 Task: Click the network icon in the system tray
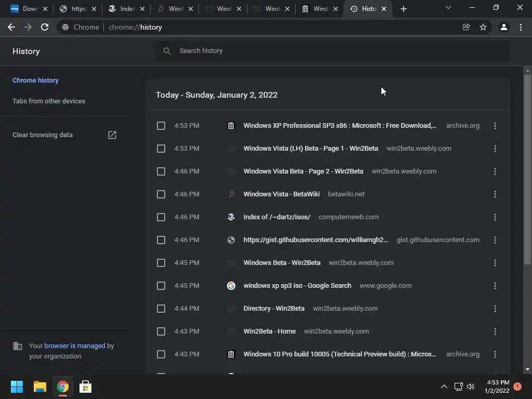[458, 387]
